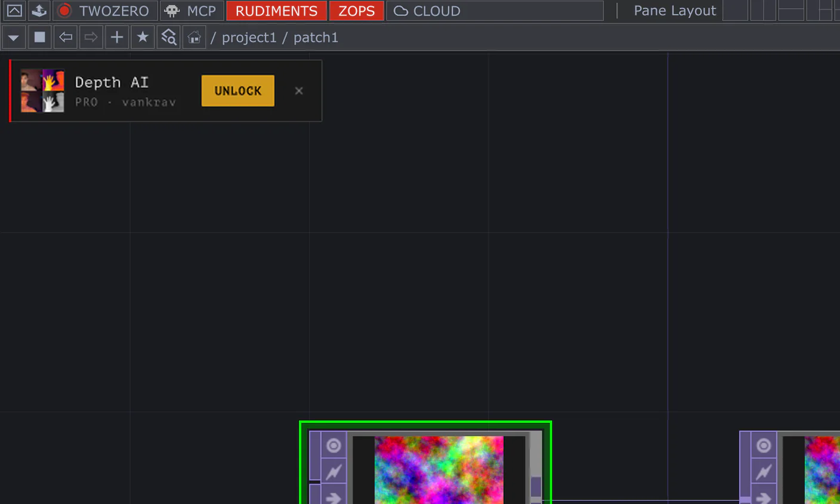The height and width of the screenshot is (504, 840).
Task: Choose the single pane layout
Action: (x=735, y=11)
